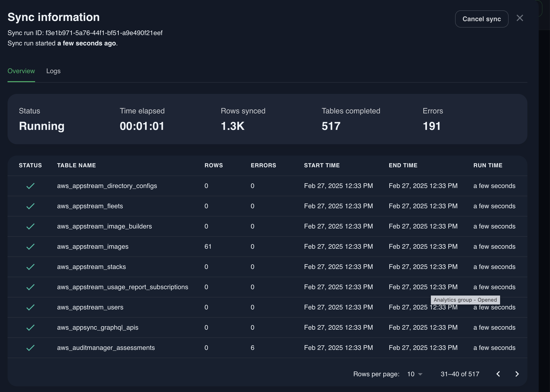This screenshot has width=550, height=392.
Task: Go to previous page of tables
Action: [498, 374]
